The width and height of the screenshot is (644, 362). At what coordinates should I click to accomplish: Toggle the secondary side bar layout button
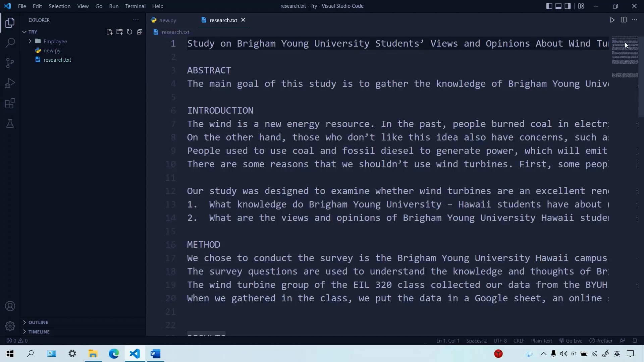click(568, 6)
